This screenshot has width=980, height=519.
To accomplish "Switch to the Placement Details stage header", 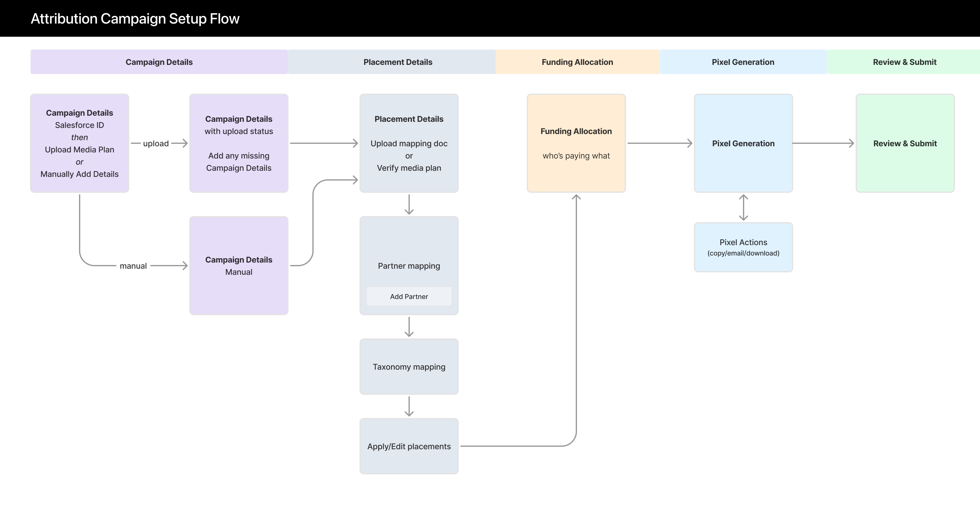I will [398, 62].
